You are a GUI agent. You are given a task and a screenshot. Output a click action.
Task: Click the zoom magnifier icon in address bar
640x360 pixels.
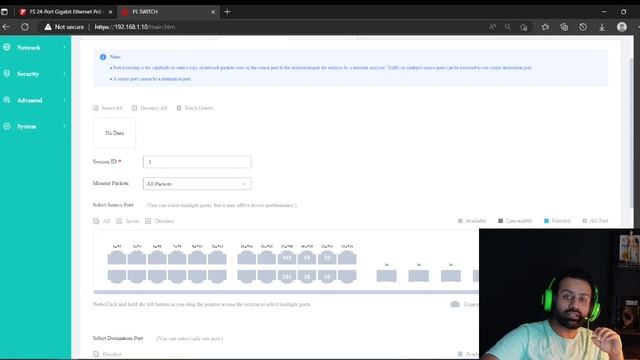508,27
